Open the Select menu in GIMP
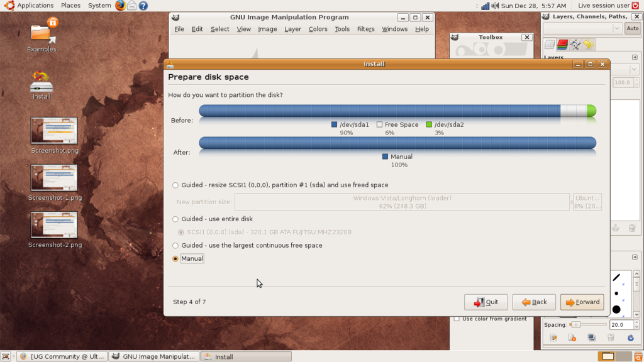The image size is (644, 362). [219, 29]
